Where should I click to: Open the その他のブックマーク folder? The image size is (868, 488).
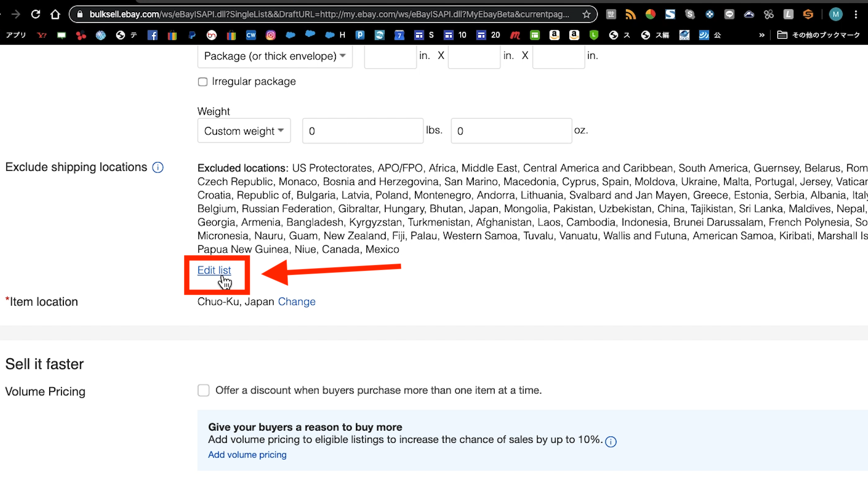pos(819,35)
